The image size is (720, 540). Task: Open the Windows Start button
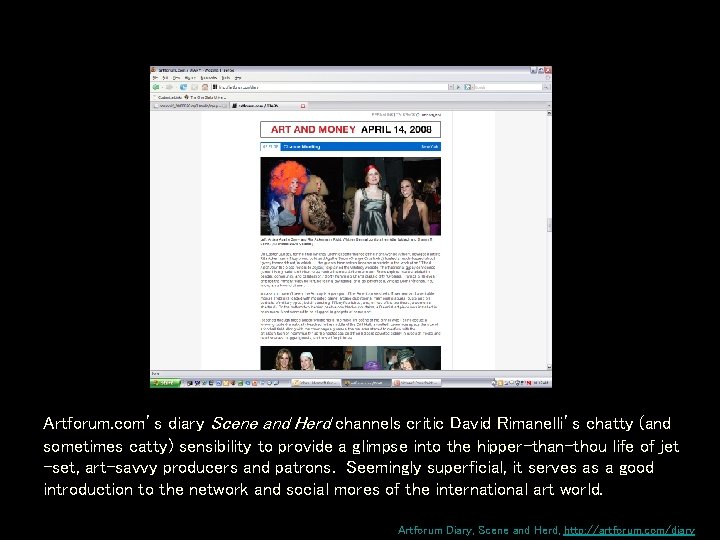[165, 382]
